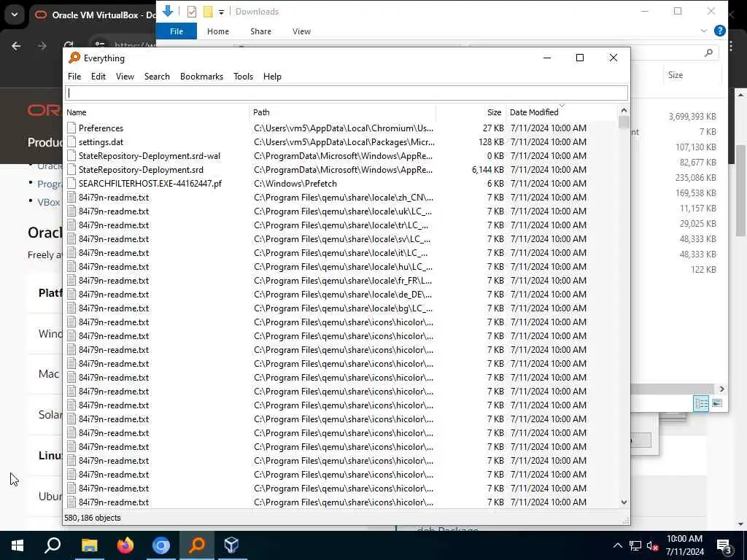Open the Share tab in Downloads Explorer window
Image resolution: width=747 pixels, height=560 pixels.
click(x=260, y=31)
